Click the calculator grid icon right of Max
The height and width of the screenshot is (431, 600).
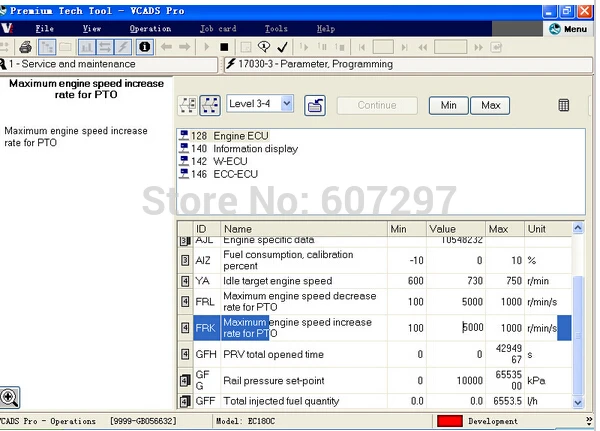[x=564, y=105]
